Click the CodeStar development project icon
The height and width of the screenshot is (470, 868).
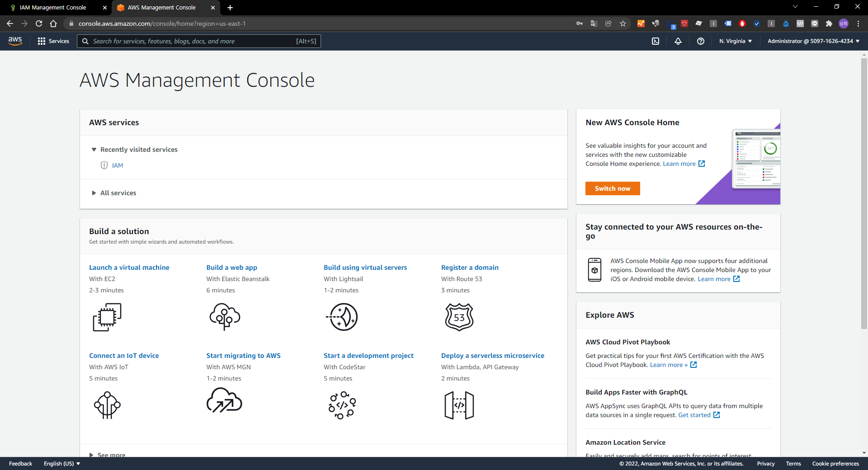(x=342, y=405)
